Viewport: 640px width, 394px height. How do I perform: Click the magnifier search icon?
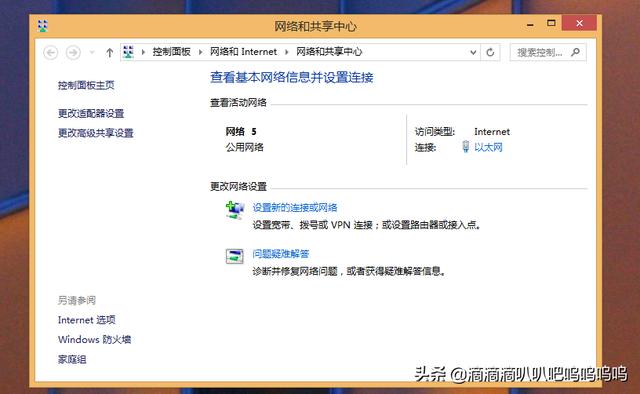576,52
